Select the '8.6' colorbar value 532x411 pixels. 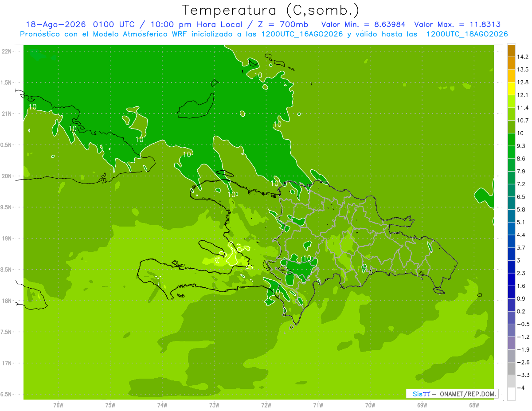tap(521, 159)
